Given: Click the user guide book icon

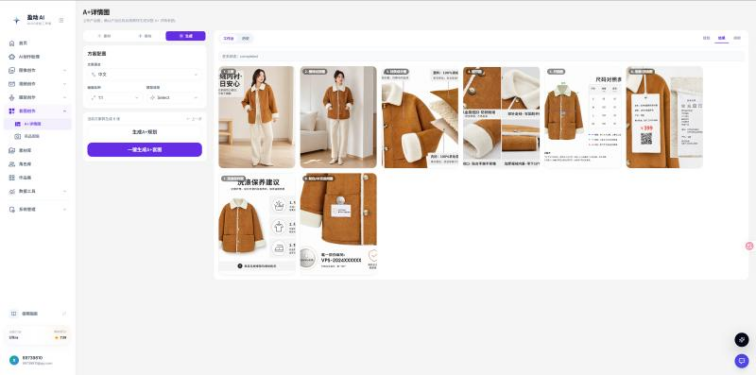Looking at the screenshot, I should pos(14,314).
